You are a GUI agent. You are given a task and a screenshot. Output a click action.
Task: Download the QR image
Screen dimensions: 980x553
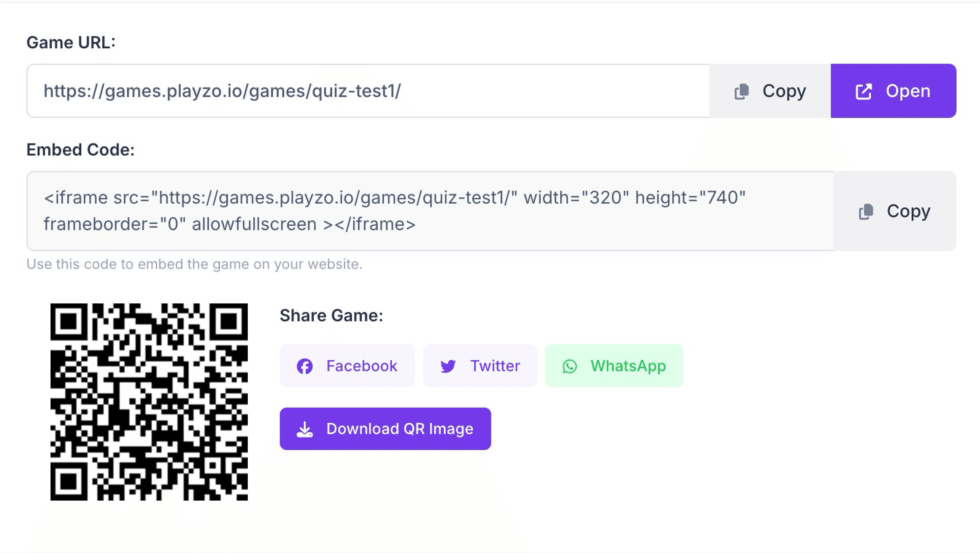point(386,429)
